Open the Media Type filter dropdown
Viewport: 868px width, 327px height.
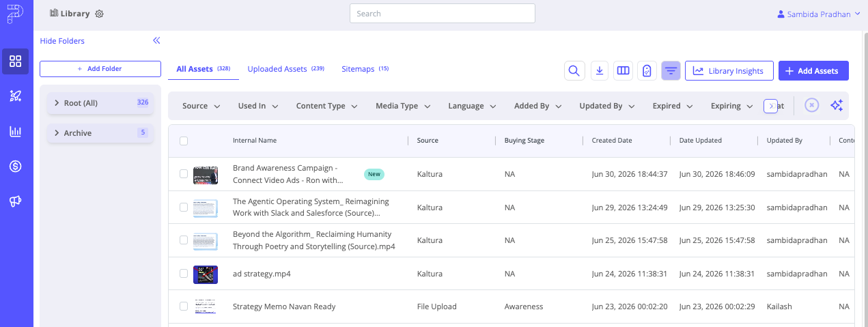pyautogui.click(x=403, y=106)
